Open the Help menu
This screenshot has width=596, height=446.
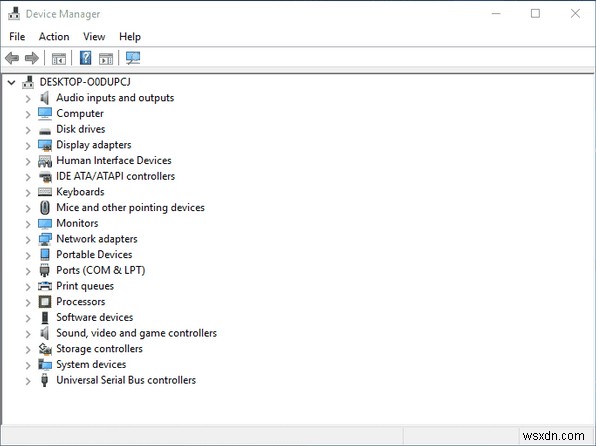130,37
